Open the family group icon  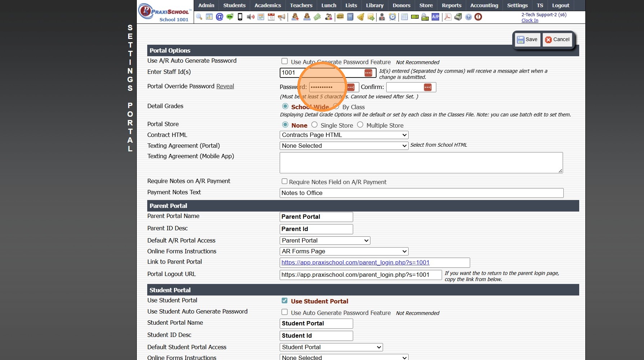point(328,17)
